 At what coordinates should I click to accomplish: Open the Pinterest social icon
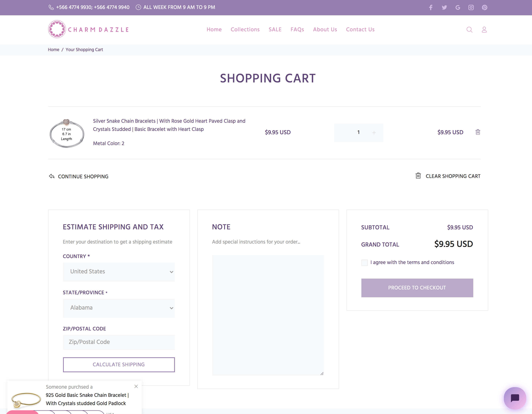coord(484,8)
